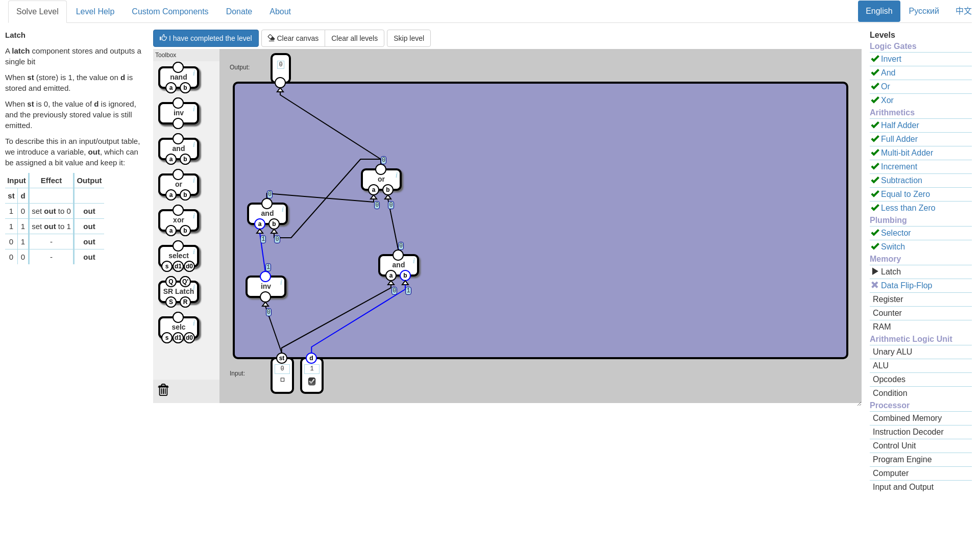The height and width of the screenshot is (551, 980).
Task: Click info icon on toolbox inv gate
Action: [194, 109]
